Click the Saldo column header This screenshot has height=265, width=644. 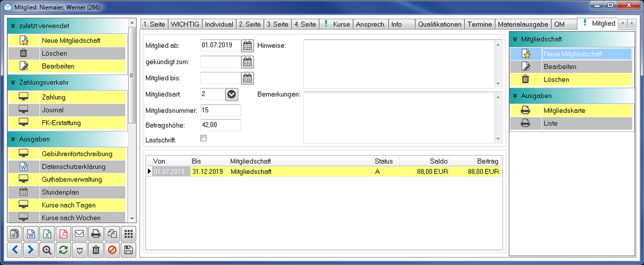[423, 161]
